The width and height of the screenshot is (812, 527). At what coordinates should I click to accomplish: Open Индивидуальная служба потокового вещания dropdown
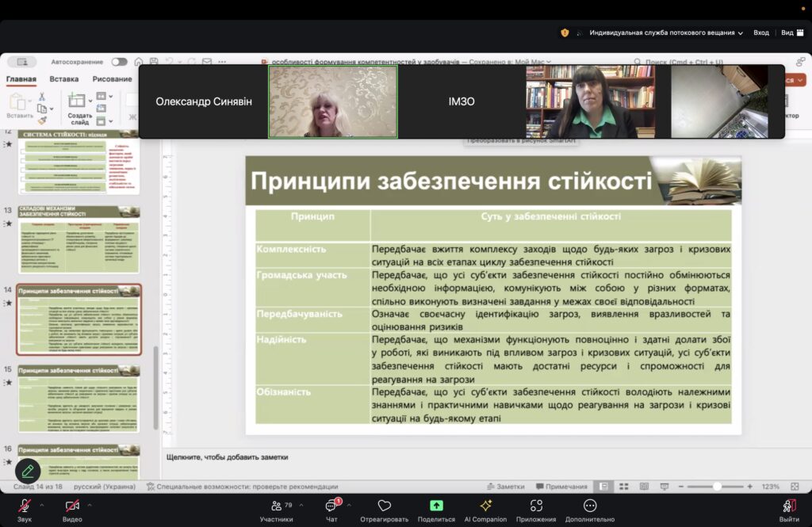666,32
